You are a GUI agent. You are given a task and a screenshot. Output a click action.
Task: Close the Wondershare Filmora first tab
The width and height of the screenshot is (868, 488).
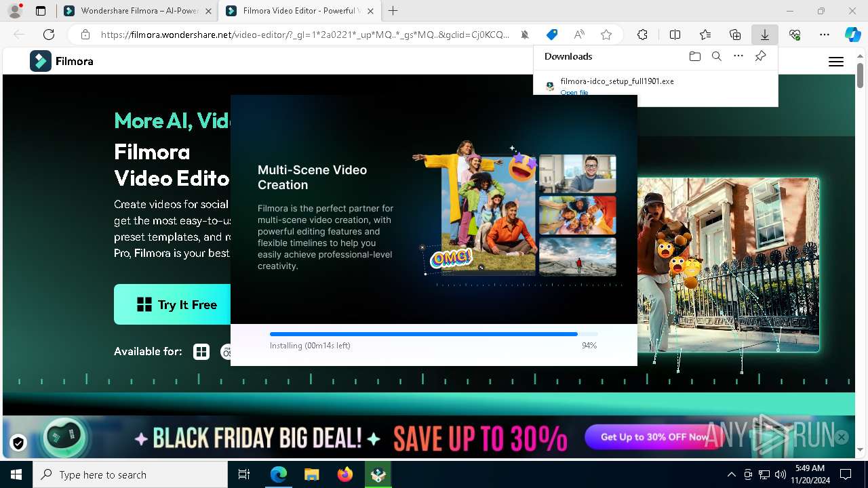208,11
